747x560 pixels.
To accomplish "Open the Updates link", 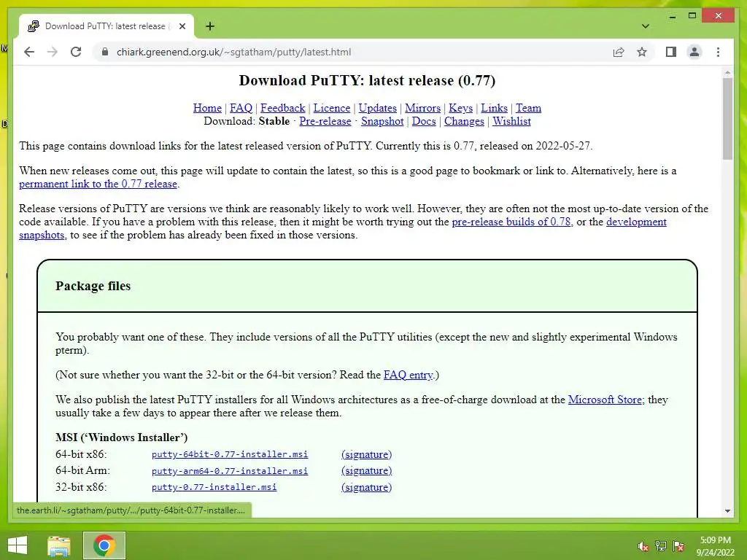I will (377, 108).
